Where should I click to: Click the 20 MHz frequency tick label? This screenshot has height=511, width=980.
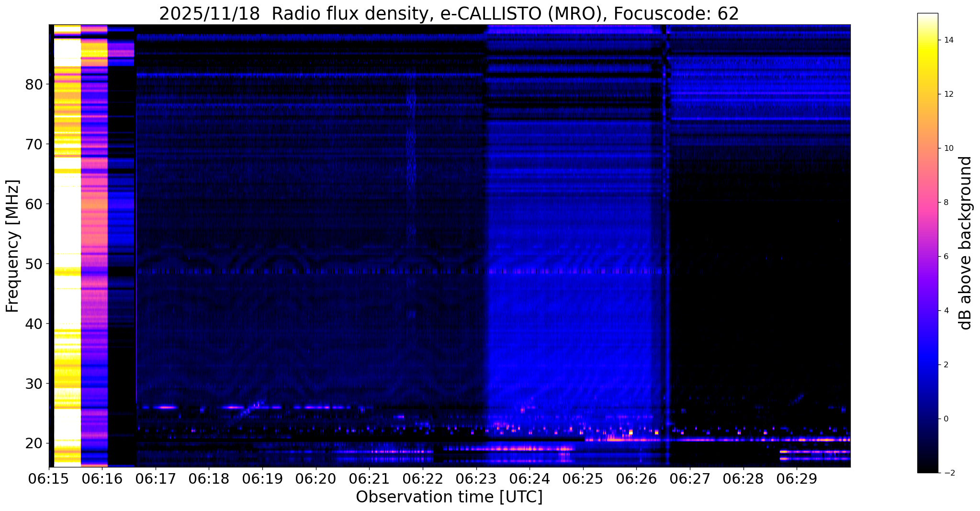[x=34, y=443]
